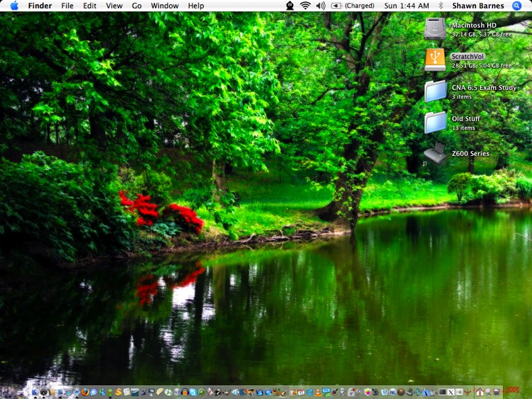Open Terminal from the Dock
Image resolution: width=532 pixels, height=399 pixels.
(443, 392)
